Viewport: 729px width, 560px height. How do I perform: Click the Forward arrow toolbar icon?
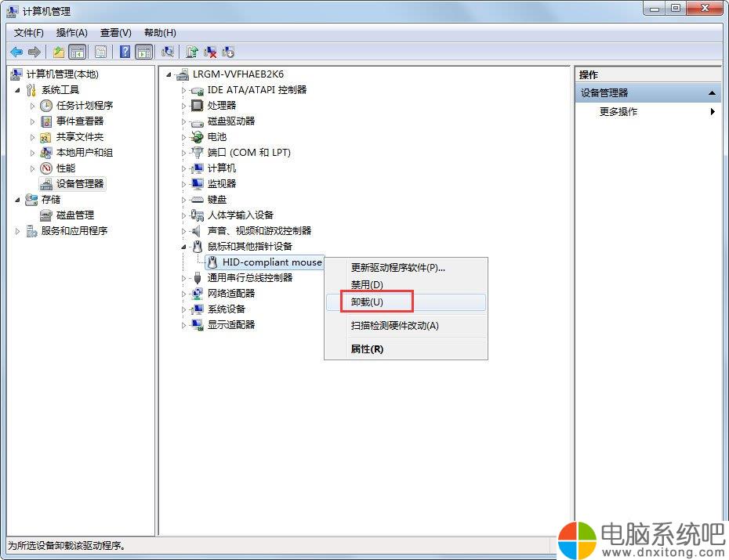pos(34,52)
